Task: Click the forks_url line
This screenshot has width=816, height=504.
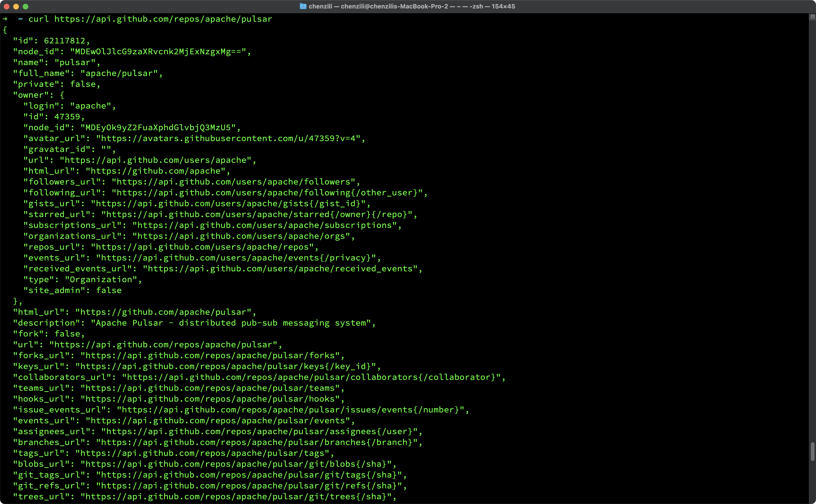Action: (x=179, y=355)
